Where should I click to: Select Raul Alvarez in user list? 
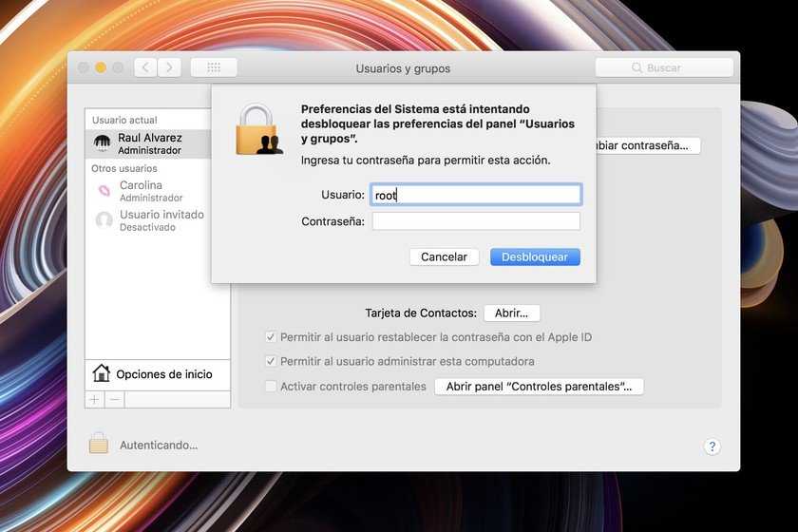(x=147, y=143)
